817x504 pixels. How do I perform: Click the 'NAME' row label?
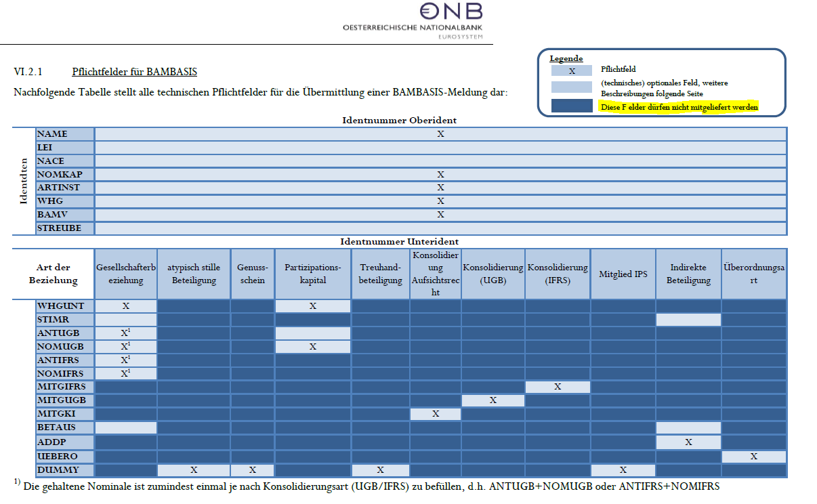point(65,134)
